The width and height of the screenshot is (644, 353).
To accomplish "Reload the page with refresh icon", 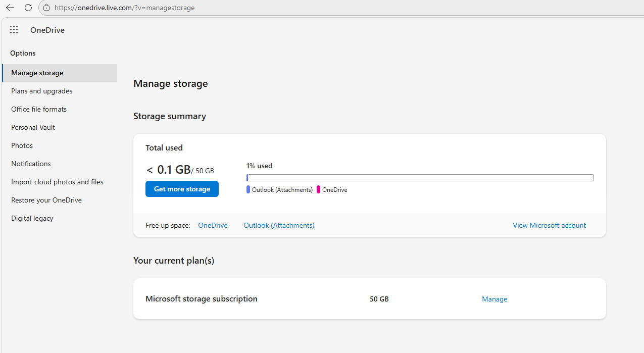I will click(x=28, y=8).
